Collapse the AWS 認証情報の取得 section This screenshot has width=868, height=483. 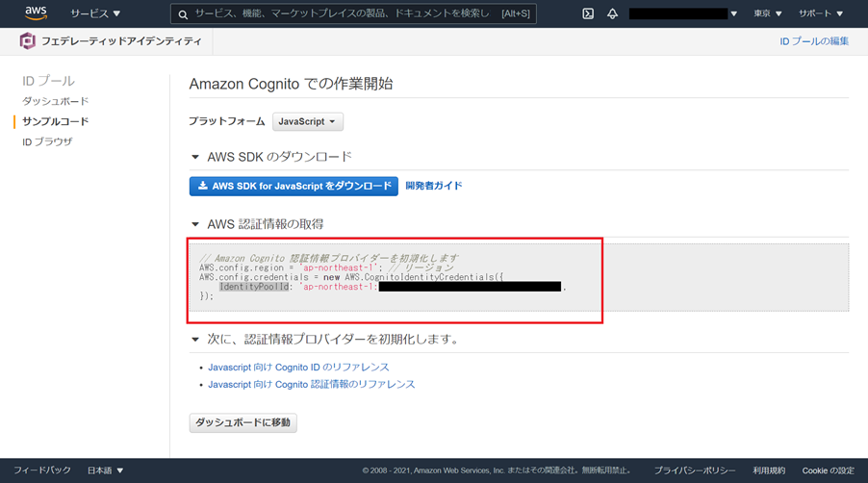pos(194,224)
